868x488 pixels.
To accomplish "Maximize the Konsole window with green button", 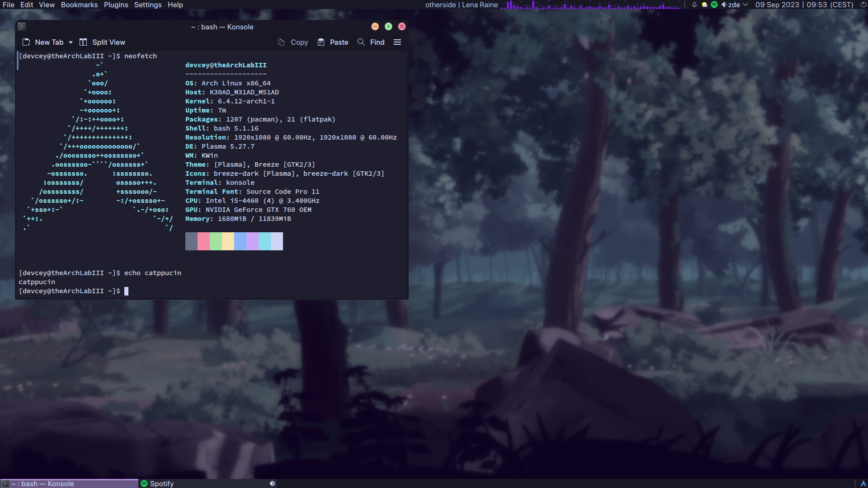I will pyautogui.click(x=388, y=27).
